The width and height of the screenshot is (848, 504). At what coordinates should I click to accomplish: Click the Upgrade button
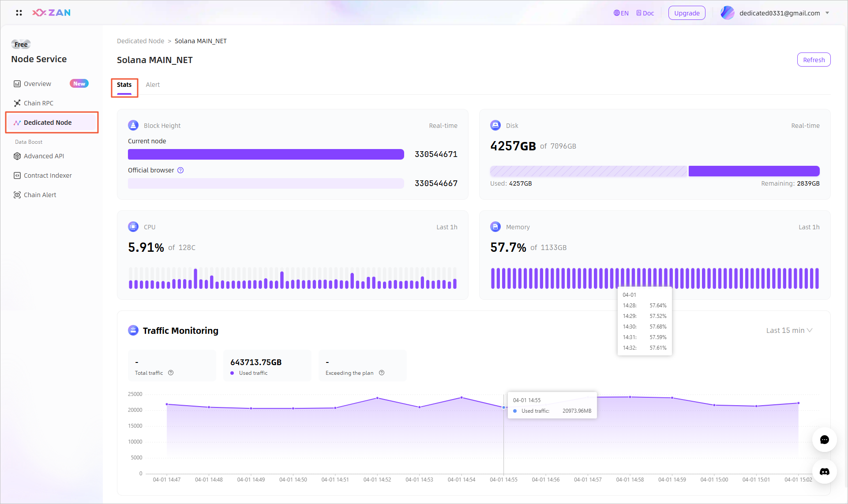tap(687, 13)
